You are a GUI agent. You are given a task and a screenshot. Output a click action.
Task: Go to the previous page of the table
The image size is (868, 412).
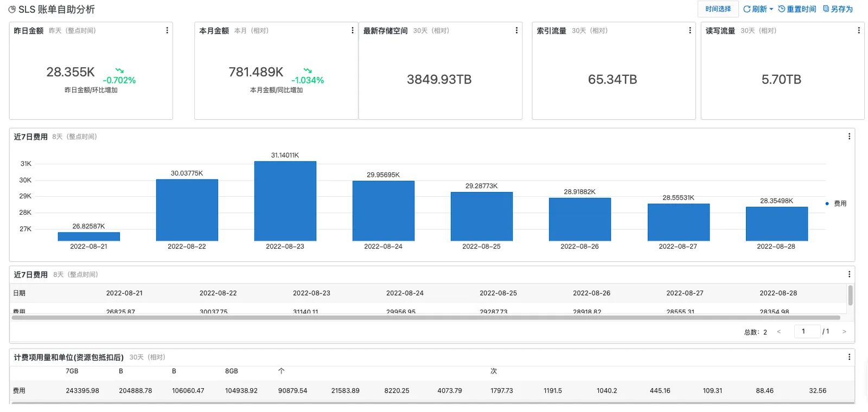pyautogui.click(x=779, y=332)
